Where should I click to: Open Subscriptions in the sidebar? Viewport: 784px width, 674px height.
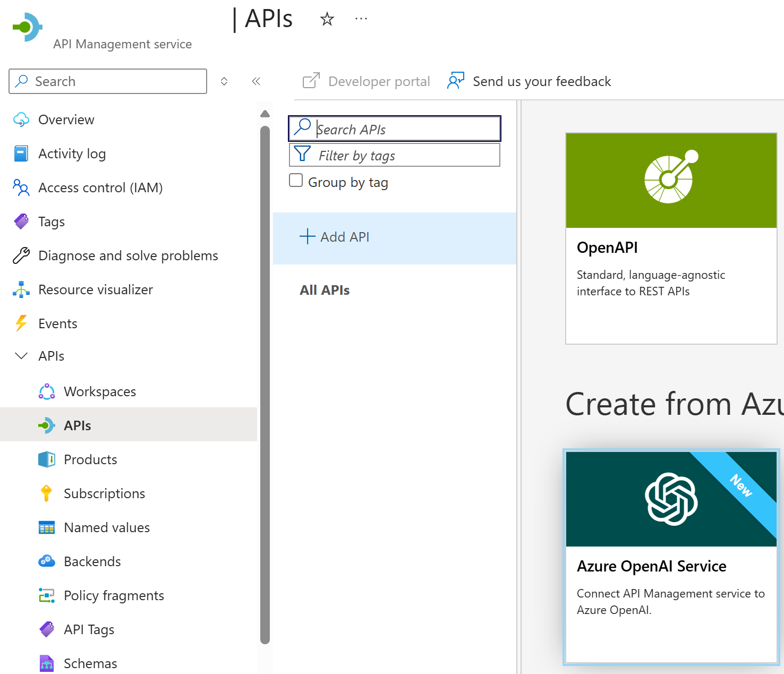(104, 493)
